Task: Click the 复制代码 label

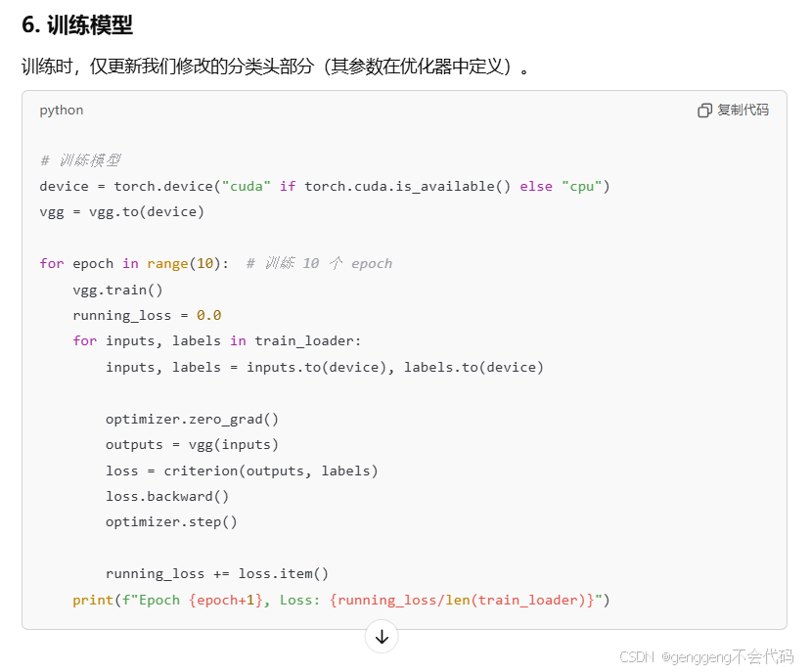Action: [x=743, y=111]
